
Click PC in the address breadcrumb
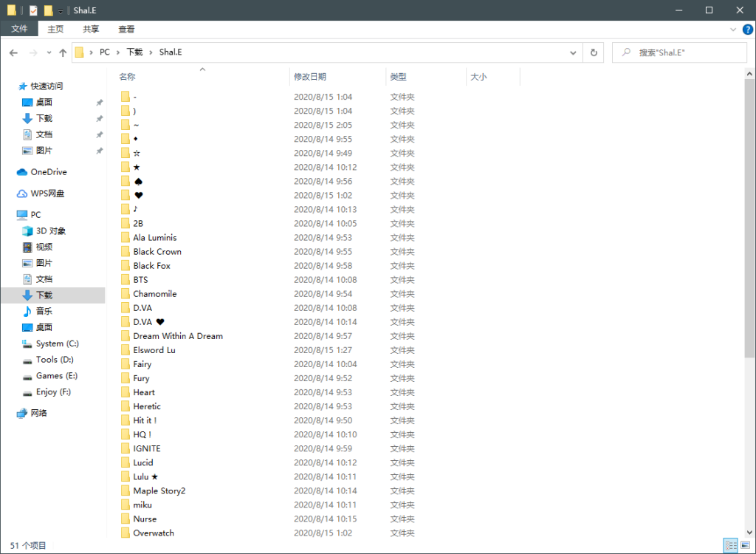[x=105, y=52]
